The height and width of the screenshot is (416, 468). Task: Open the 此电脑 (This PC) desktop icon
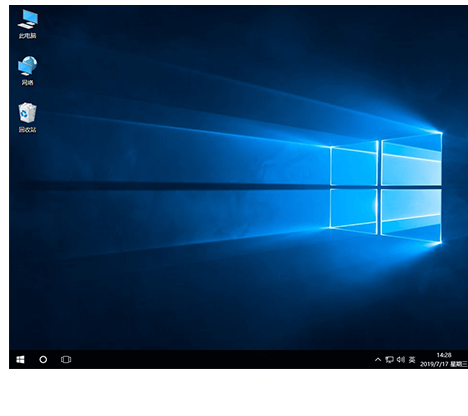[28, 24]
